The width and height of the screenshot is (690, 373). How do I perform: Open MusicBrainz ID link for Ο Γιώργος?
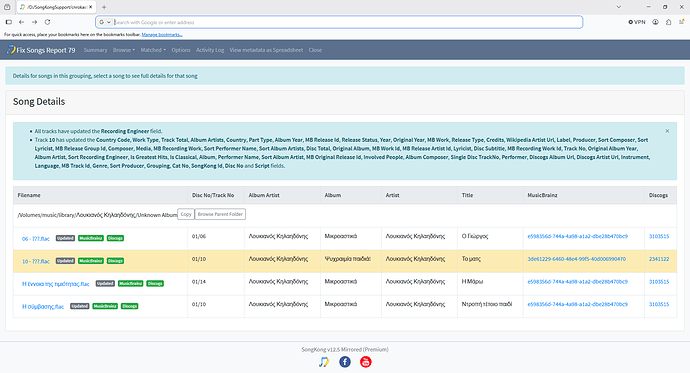tap(577, 236)
